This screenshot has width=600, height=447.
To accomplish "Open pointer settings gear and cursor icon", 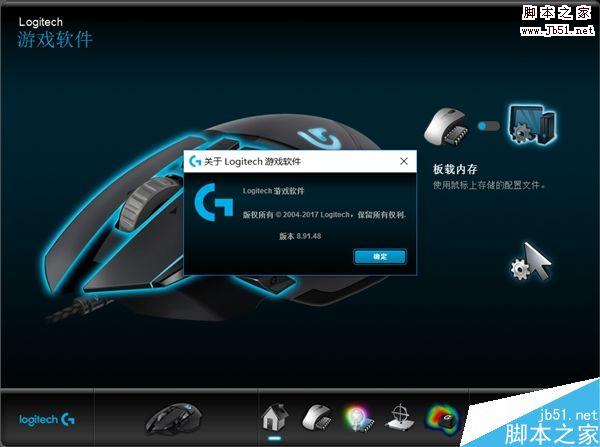I will pyautogui.click(x=530, y=261).
